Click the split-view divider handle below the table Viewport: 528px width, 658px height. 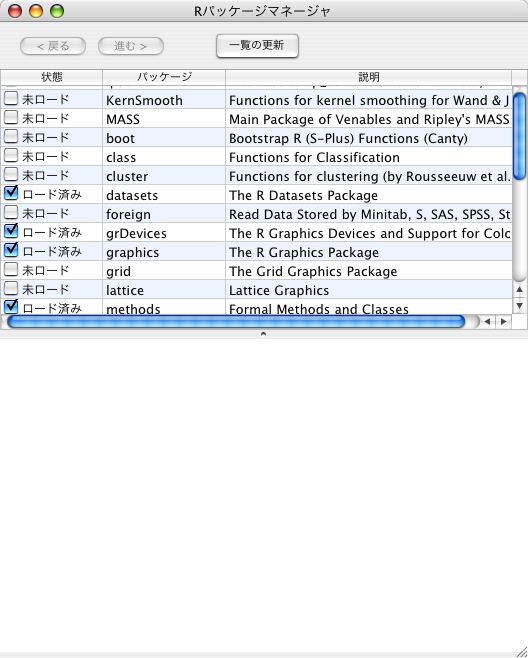[x=263, y=334]
